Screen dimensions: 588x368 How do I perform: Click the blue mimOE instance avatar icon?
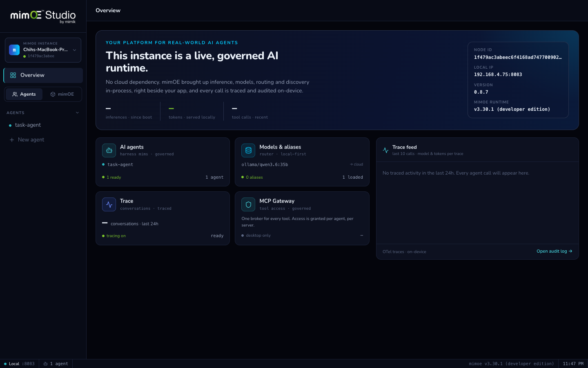click(14, 50)
